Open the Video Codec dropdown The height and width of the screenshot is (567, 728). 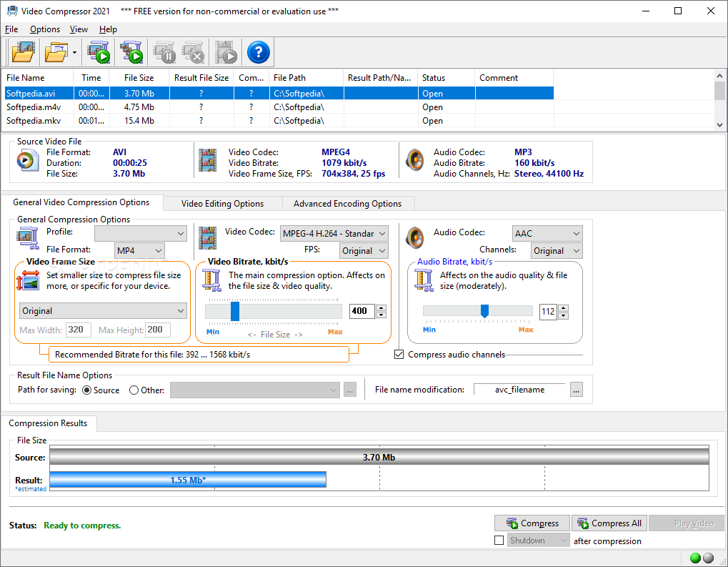[334, 233]
